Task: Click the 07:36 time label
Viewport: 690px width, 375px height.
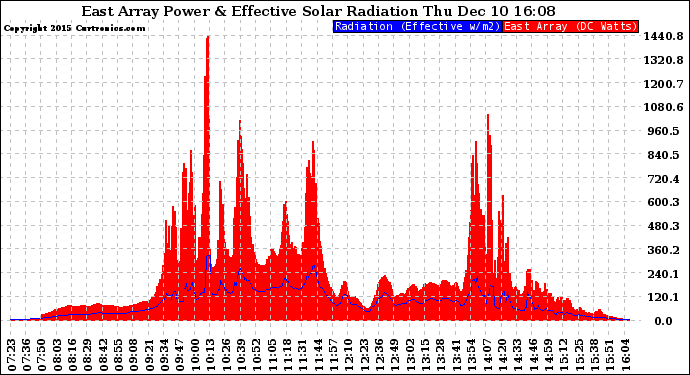Action: tap(27, 355)
